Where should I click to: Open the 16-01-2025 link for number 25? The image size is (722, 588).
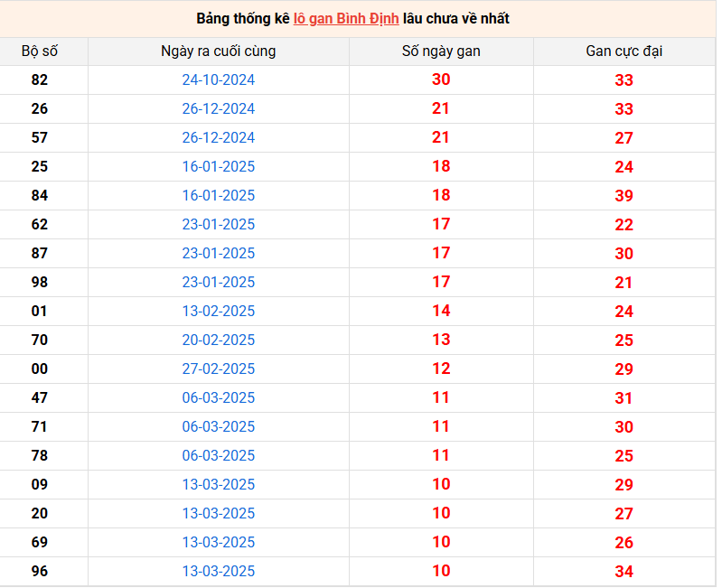(x=219, y=166)
